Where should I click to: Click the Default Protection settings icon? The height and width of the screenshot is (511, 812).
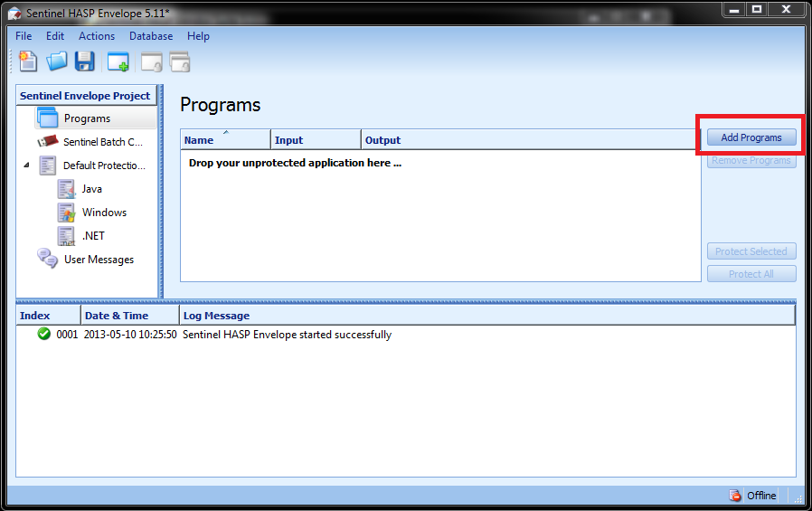[x=48, y=166]
